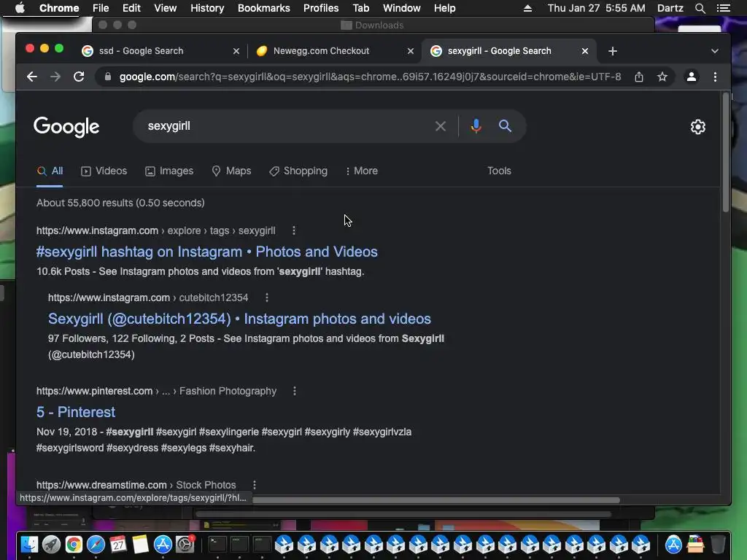This screenshot has height=560, width=747.
Task: Close the sexygirll - Google Search tab
Action: point(584,51)
